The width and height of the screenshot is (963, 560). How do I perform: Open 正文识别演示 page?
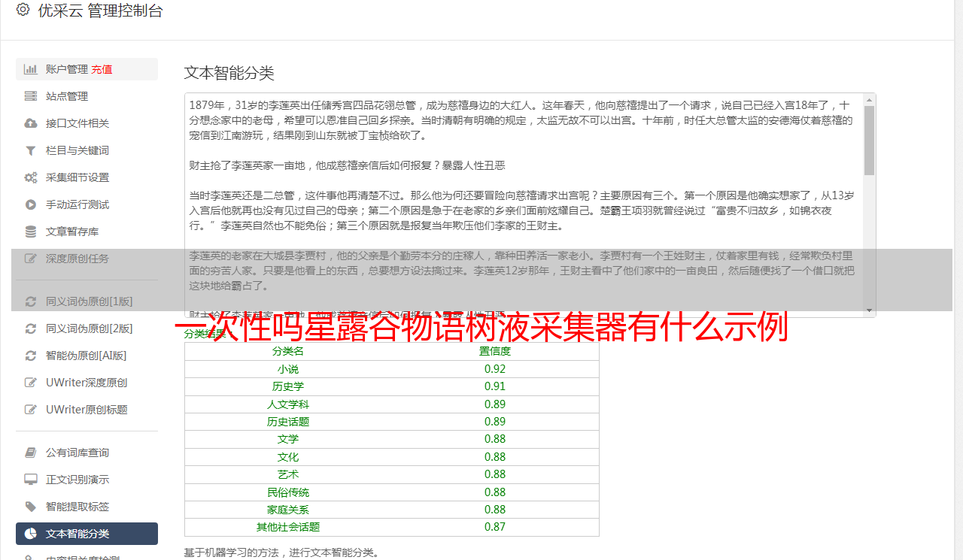point(87,480)
